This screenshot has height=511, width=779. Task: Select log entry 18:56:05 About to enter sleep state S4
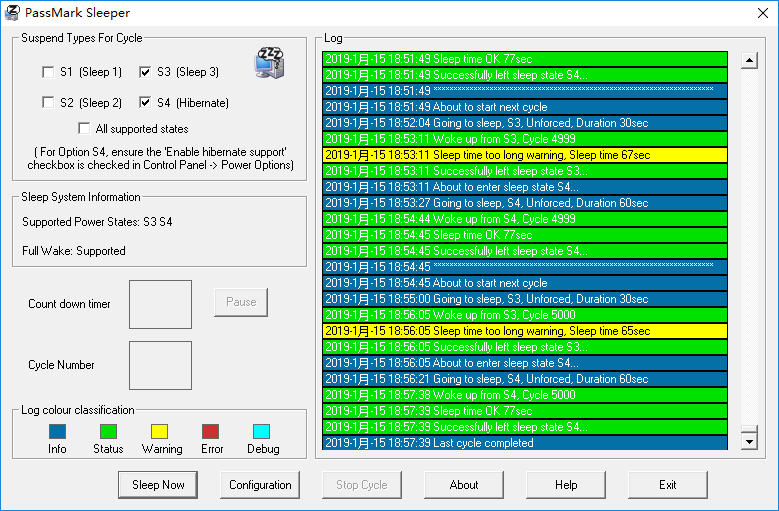[x=525, y=363]
